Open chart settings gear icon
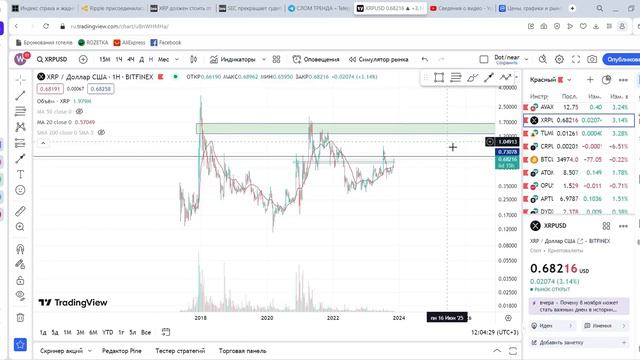Image resolution: width=640 pixels, height=360 pixels. [559, 60]
